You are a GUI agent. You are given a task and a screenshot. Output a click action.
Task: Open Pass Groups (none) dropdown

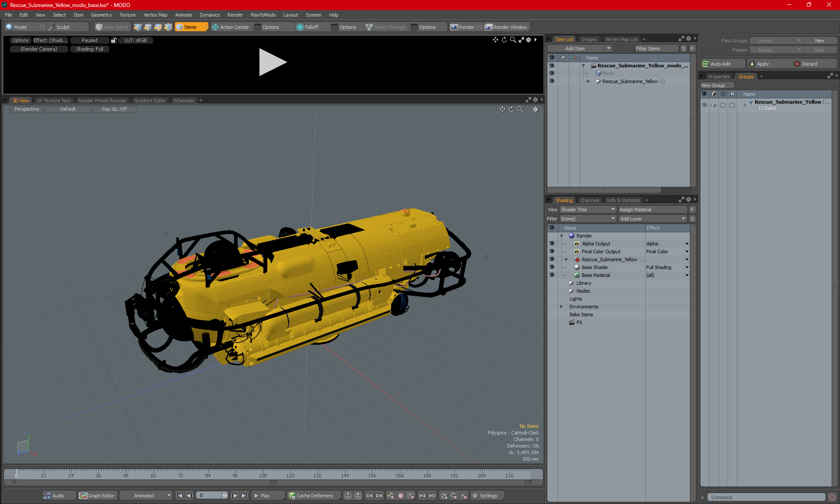[x=776, y=41]
